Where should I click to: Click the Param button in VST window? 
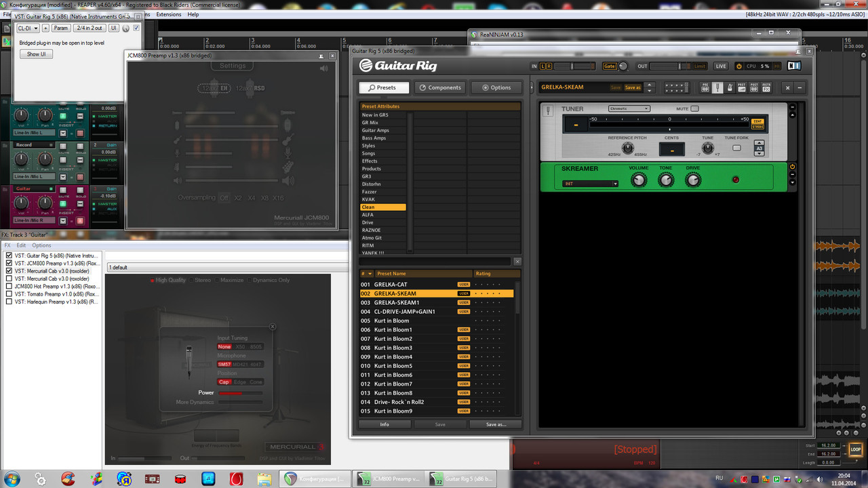(61, 28)
